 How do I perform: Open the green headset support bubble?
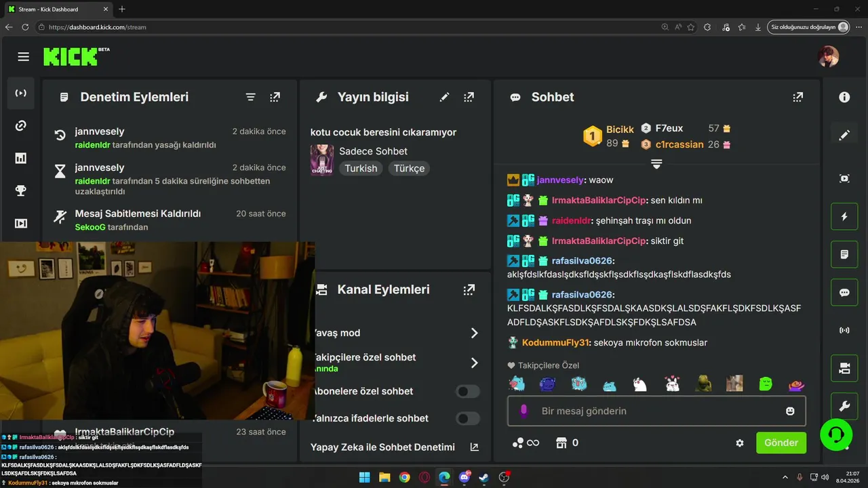[836, 434]
